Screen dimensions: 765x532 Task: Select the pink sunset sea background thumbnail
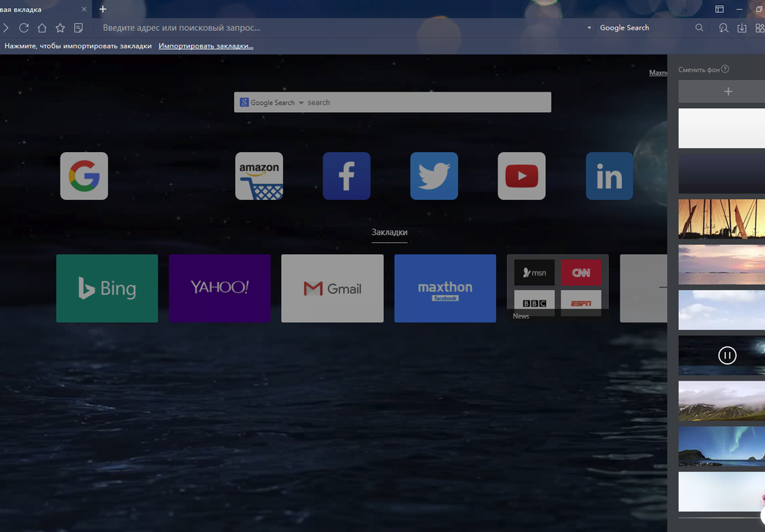pos(722,264)
